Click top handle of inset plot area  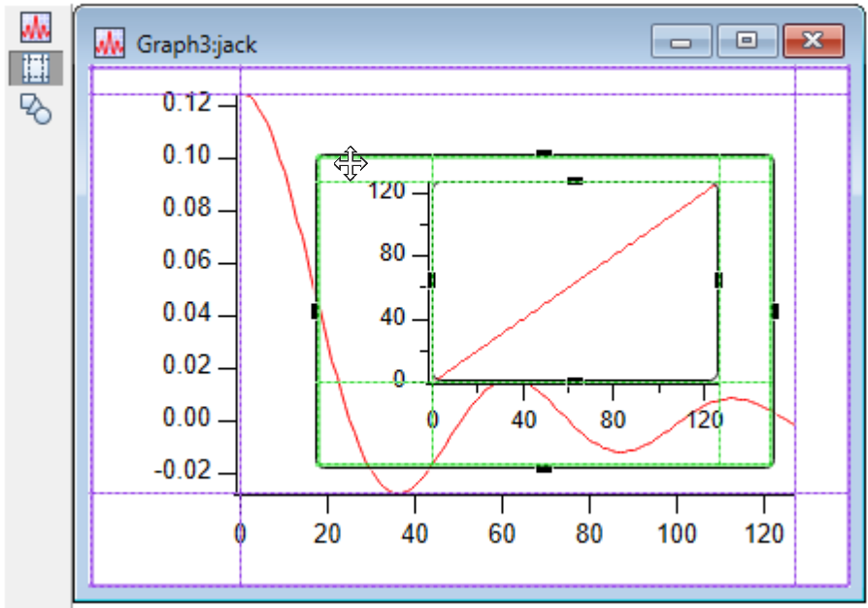pos(575,181)
